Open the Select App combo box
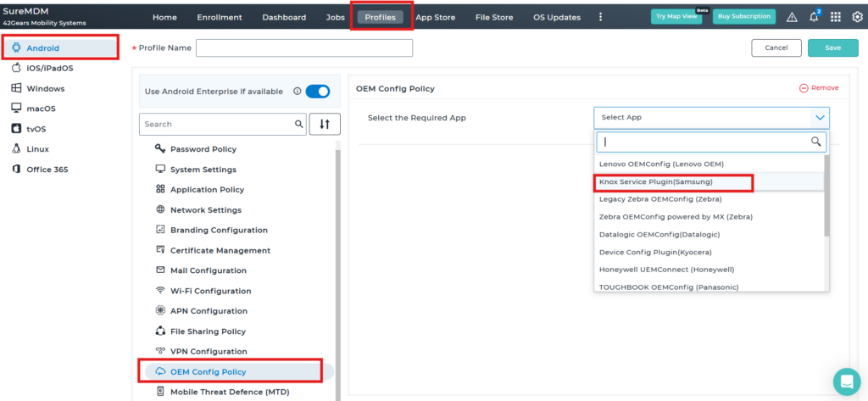 click(711, 118)
